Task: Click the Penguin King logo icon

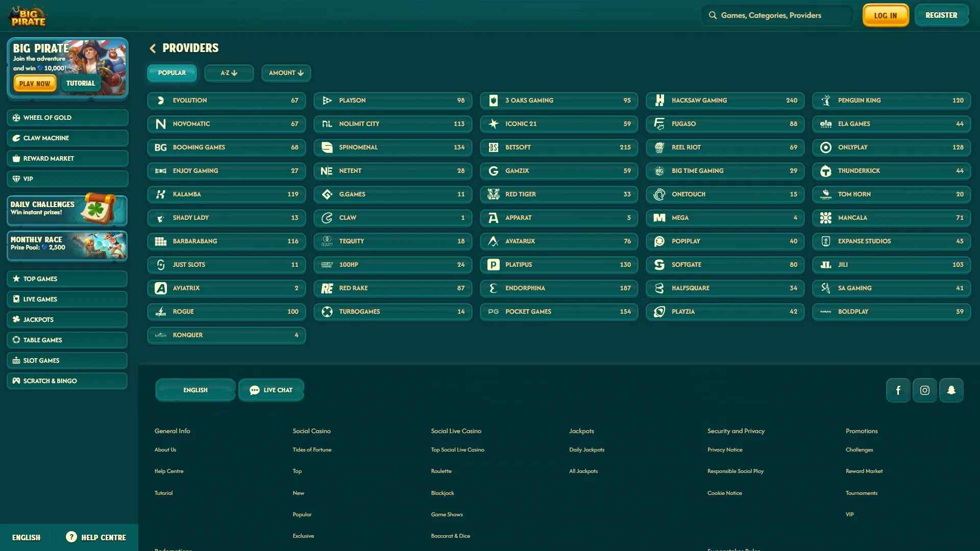Action: 826,101
